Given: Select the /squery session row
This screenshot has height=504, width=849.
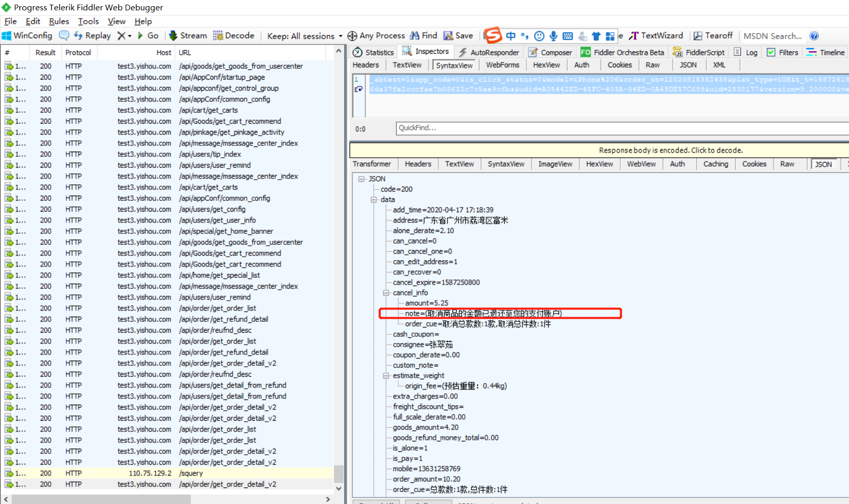Looking at the screenshot, I should click(x=168, y=473).
